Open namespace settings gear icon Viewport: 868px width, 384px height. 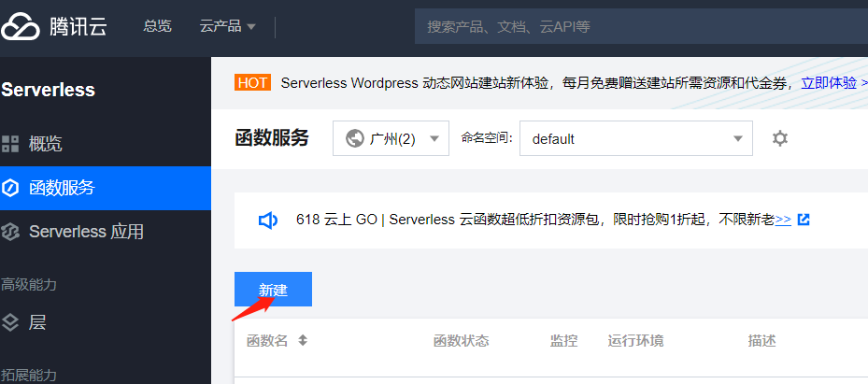tap(780, 138)
